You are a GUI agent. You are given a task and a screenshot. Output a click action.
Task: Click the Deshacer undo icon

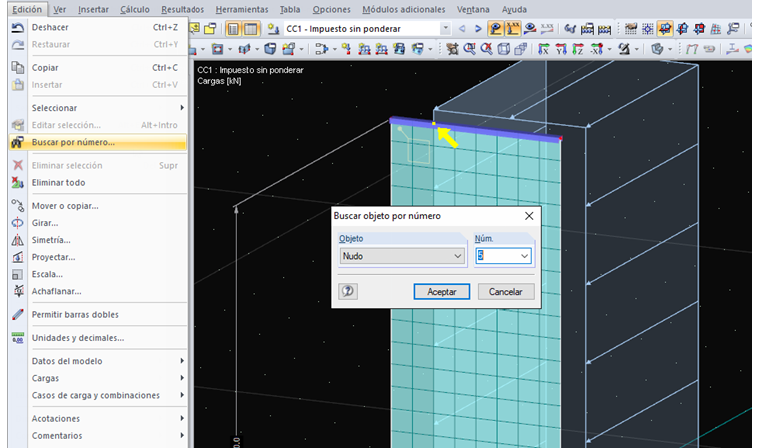click(x=17, y=28)
